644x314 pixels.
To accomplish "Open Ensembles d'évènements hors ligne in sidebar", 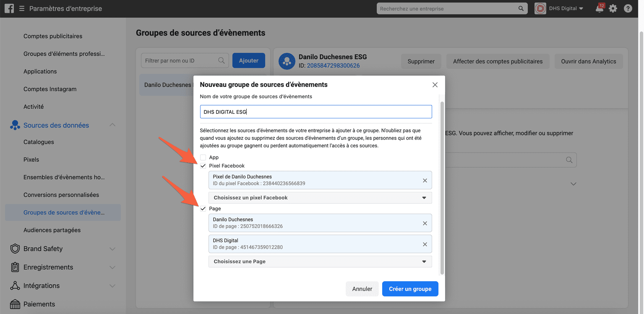I will 64,177.
